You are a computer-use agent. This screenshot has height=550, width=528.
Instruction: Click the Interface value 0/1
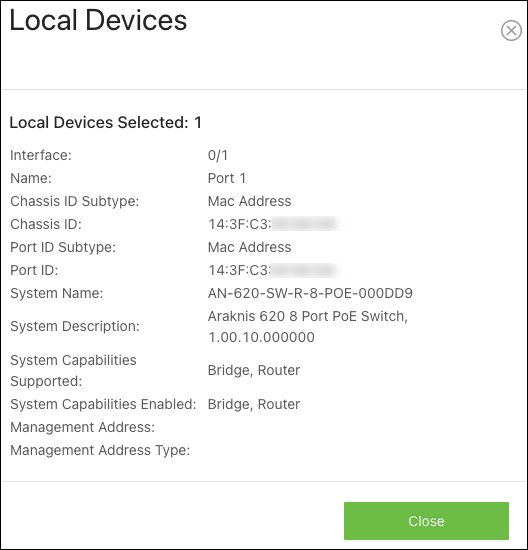click(x=218, y=155)
